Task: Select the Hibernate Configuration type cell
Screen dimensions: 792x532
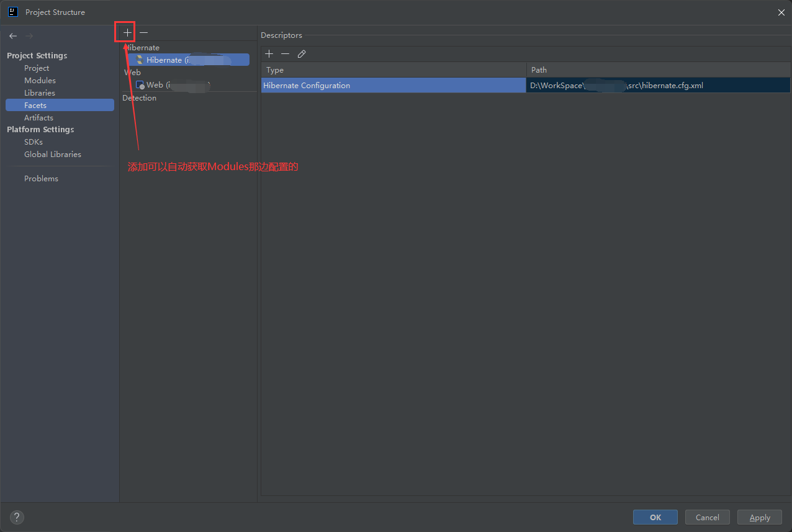Action: 394,86
